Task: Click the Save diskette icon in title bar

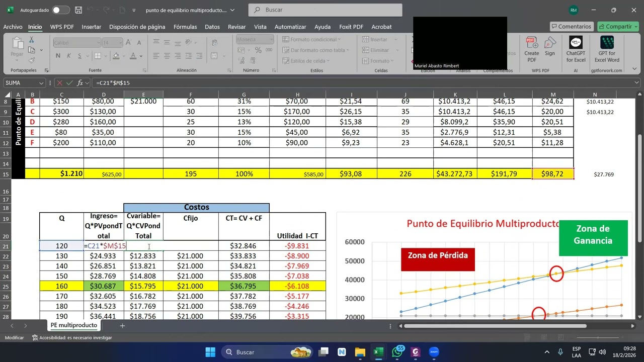Action: [78, 10]
